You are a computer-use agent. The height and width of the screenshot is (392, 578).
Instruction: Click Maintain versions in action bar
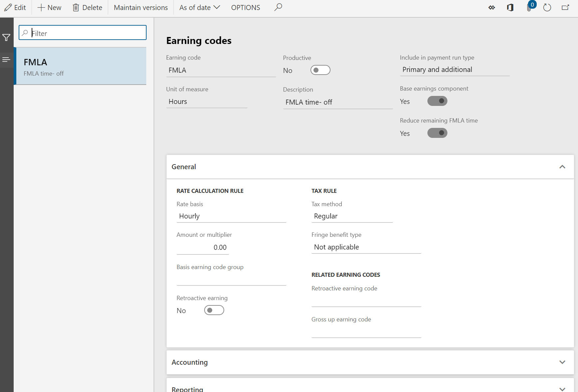tap(141, 7)
